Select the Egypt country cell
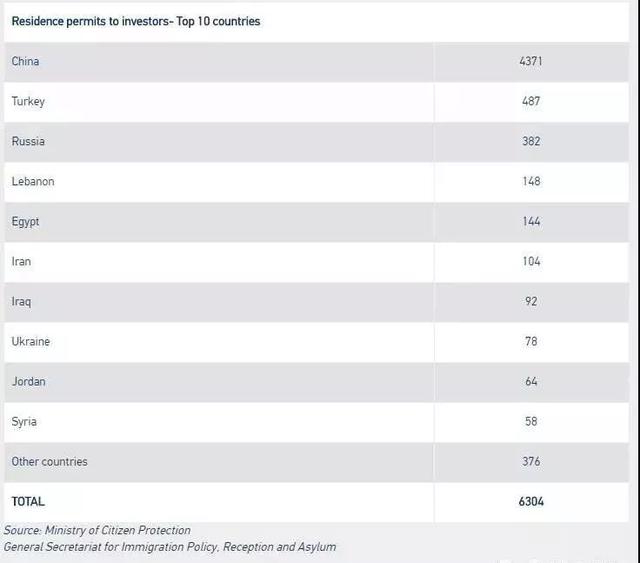Image resolution: width=640 pixels, height=563 pixels. click(x=26, y=221)
